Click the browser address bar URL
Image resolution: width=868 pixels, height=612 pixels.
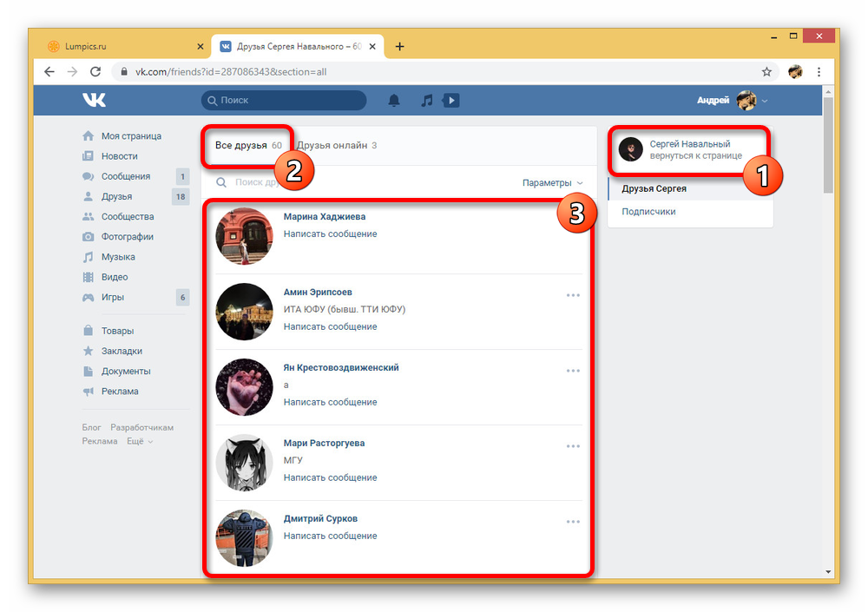231,71
